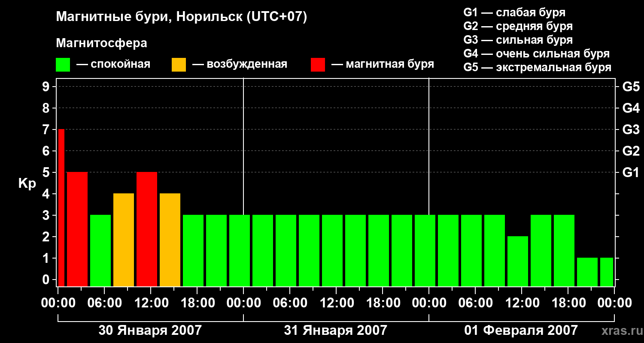Click the 18:00 time label on 1 February
This screenshot has height=343, width=644.
[x=568, y=303]
